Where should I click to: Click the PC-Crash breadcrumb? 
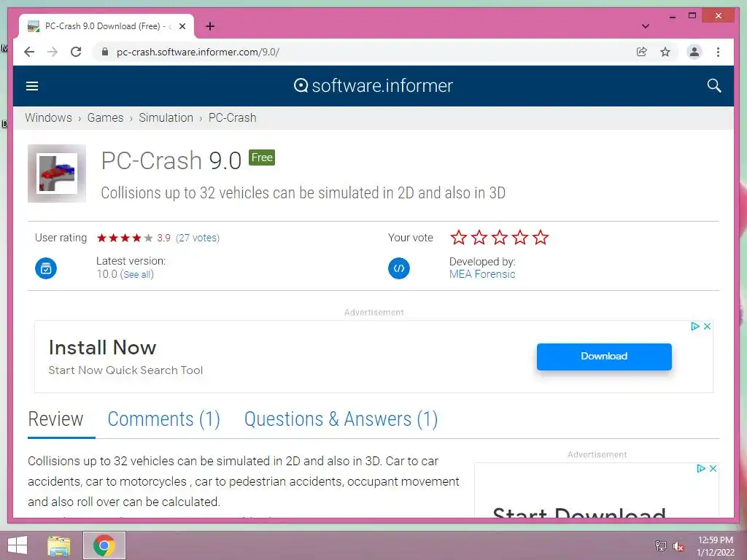[233, 117]
